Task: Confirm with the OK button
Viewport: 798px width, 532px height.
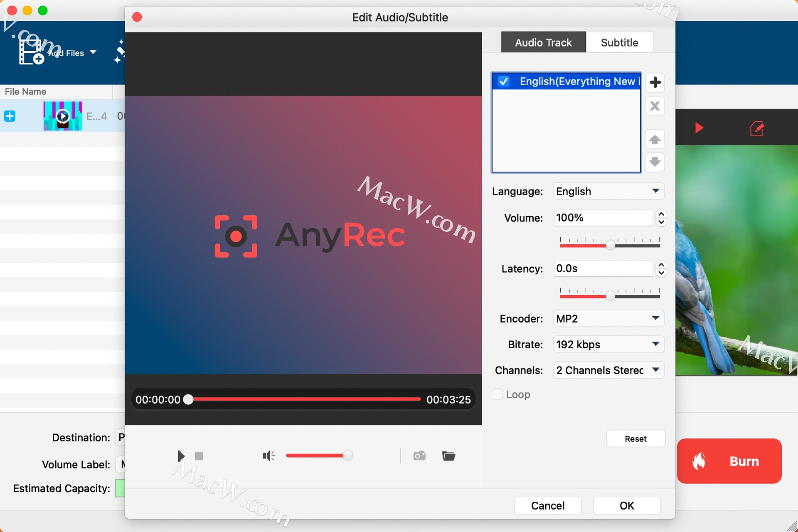Action: click(627, 505)
